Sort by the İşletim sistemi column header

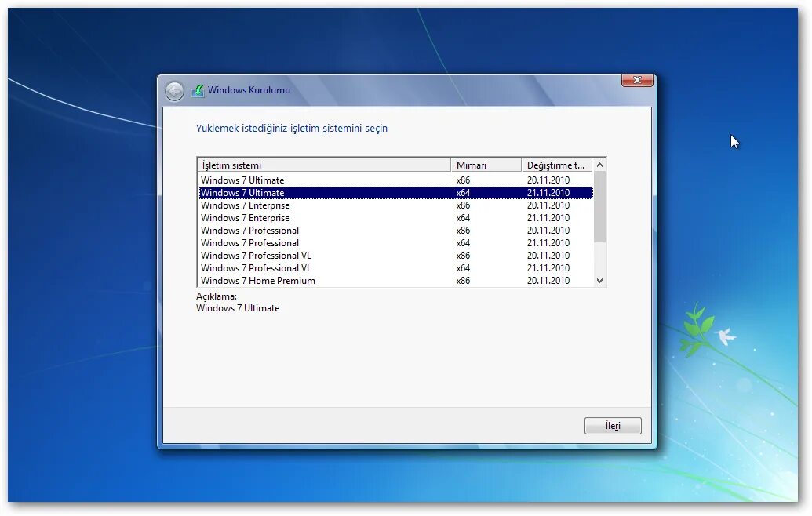[324, 165]
